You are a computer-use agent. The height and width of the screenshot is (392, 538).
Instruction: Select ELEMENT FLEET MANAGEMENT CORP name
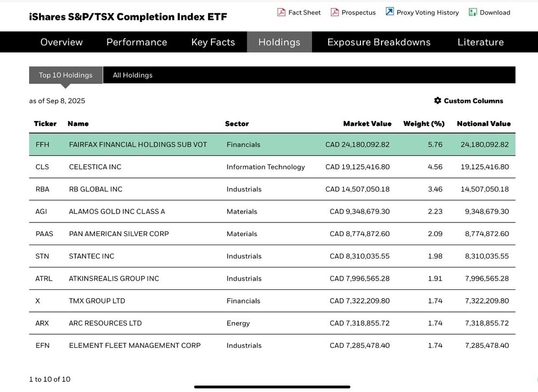click(135, 345)
